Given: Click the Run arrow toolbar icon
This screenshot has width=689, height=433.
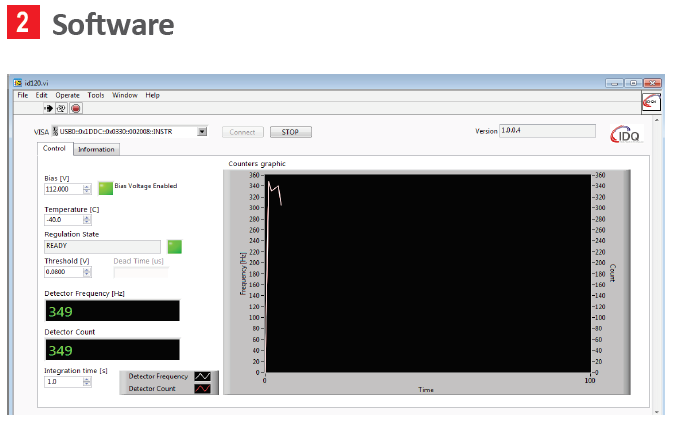Looking at the screenshot, I should 48,108.
